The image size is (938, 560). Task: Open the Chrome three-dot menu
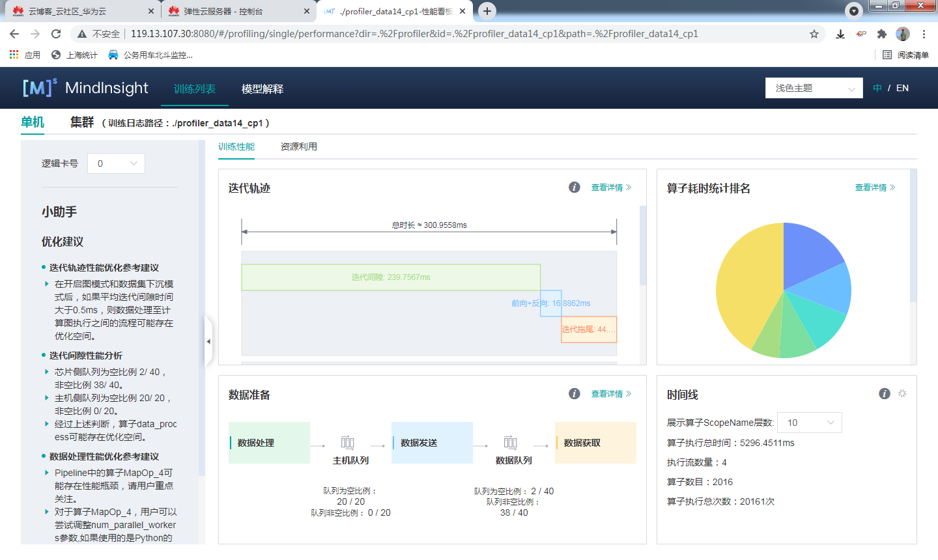[924, 34]
